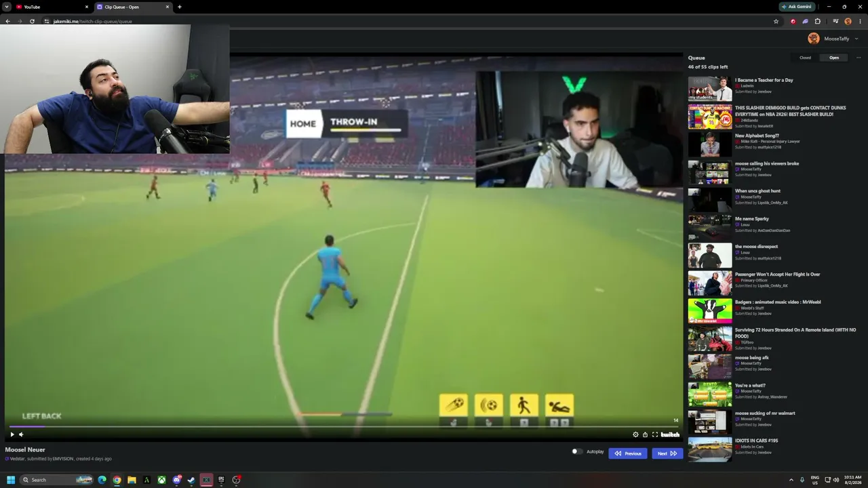The height and width of the screenshot is (488, 868).
Task: Click the MooseTaffy profile avatar
Action: [814, 39]
